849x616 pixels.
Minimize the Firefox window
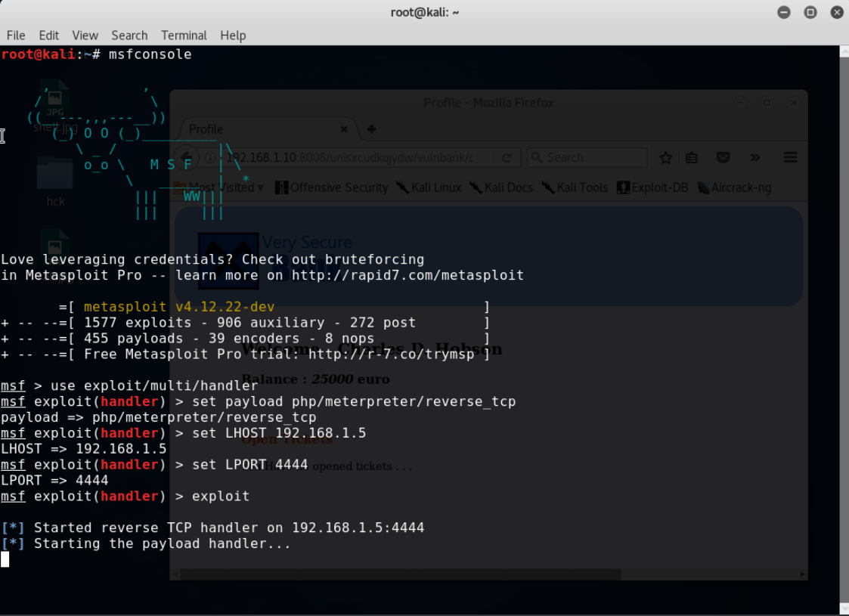740,102
